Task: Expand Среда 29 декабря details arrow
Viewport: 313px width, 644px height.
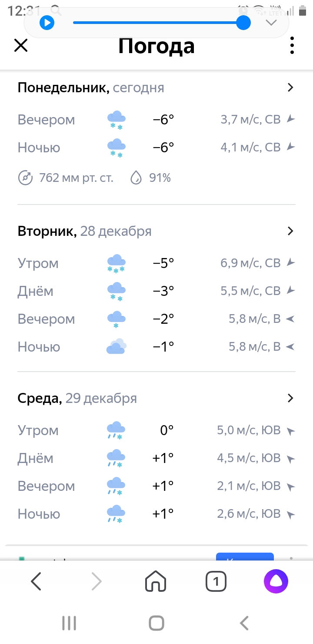Action: pyautogui.click(x=291, y=398)
